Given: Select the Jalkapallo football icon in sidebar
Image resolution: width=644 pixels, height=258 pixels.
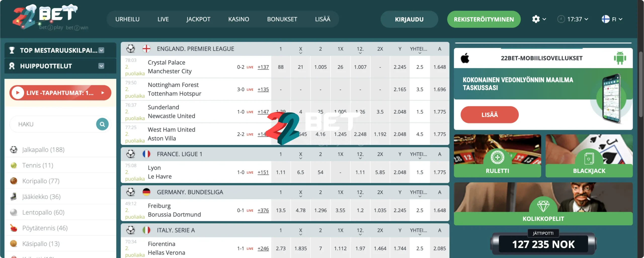Looking at the screenshot, I should pyautogui.click(x=14, y=149).
